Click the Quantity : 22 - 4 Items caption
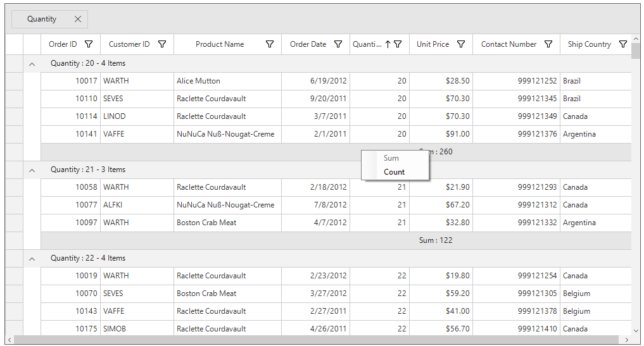644x346 pixels. pyautogui.click(x=88, y=259)
